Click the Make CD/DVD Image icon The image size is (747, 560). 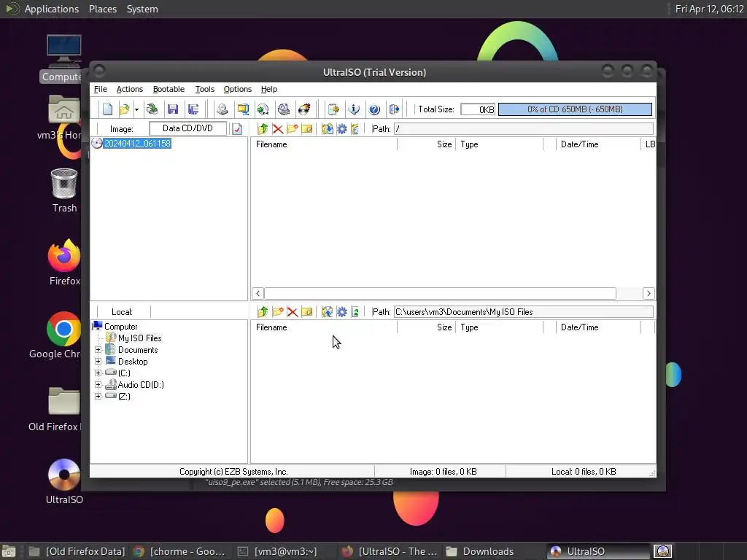pos(222,109)
